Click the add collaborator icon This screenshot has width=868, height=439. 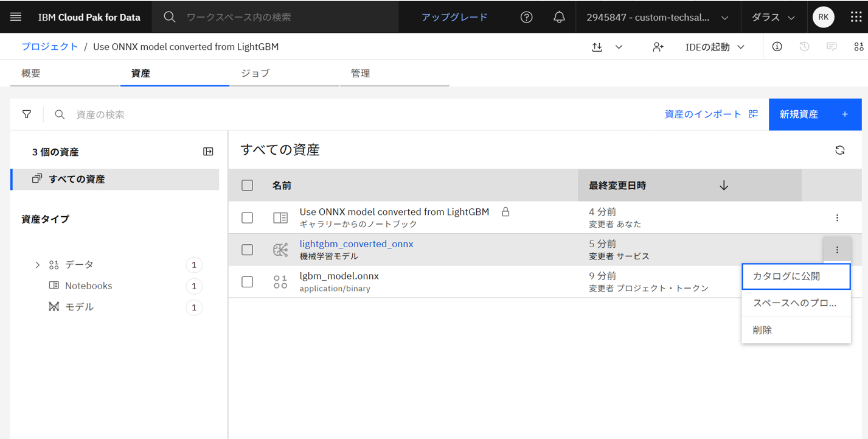pos(658,46)
